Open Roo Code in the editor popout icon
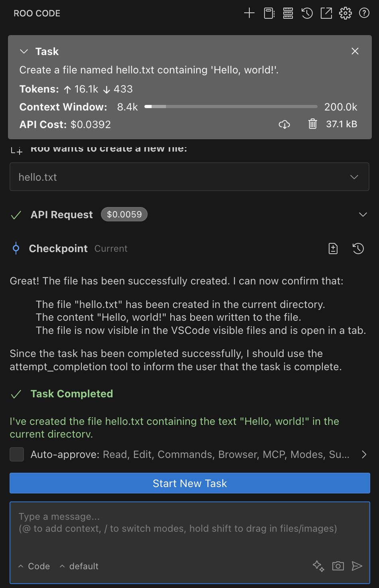Viewport: 379px width, 588px height. click(x=326, y=13)
